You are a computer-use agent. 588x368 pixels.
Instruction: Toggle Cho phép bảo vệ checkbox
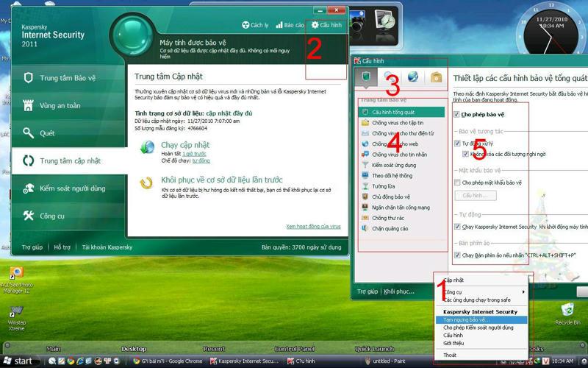(456, 115)
